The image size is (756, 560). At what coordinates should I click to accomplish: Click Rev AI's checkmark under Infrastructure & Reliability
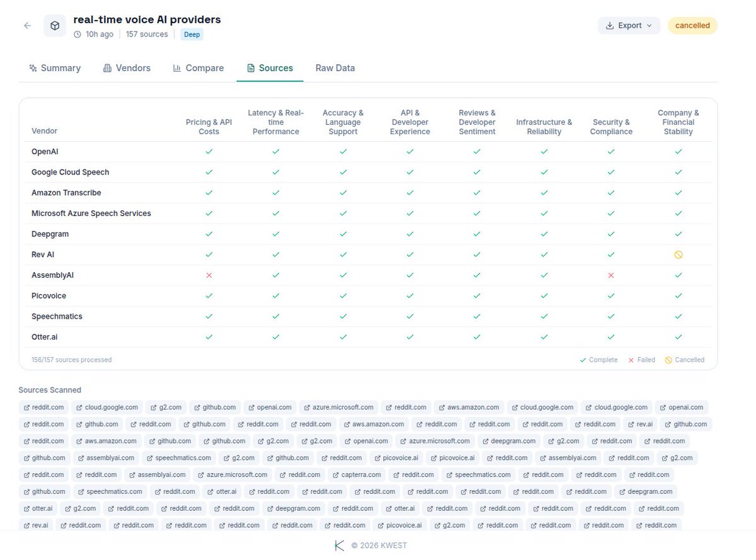click(544, 254)
